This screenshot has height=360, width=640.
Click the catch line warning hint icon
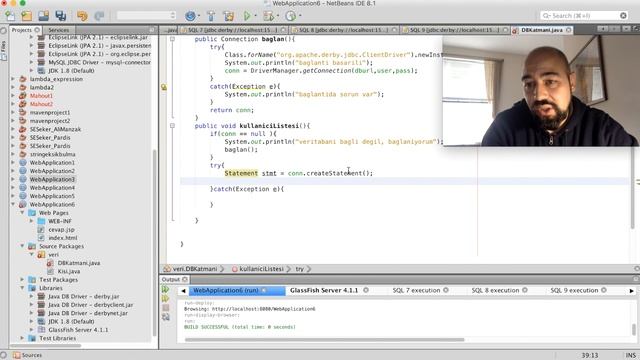[x=164, y=87]
